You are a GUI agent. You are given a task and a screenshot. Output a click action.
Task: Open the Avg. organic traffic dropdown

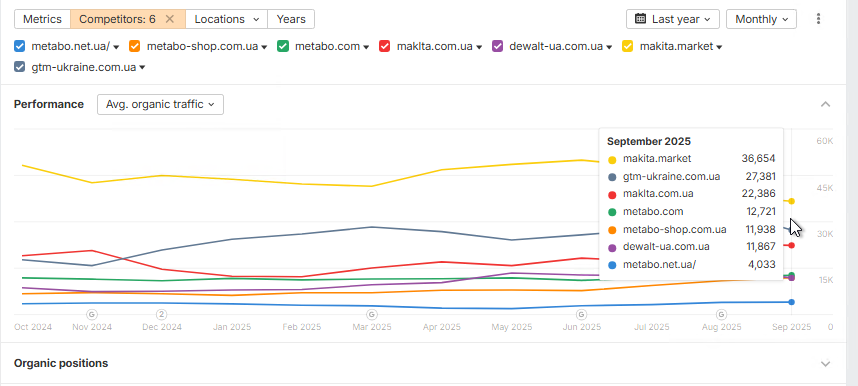point(160,105)
